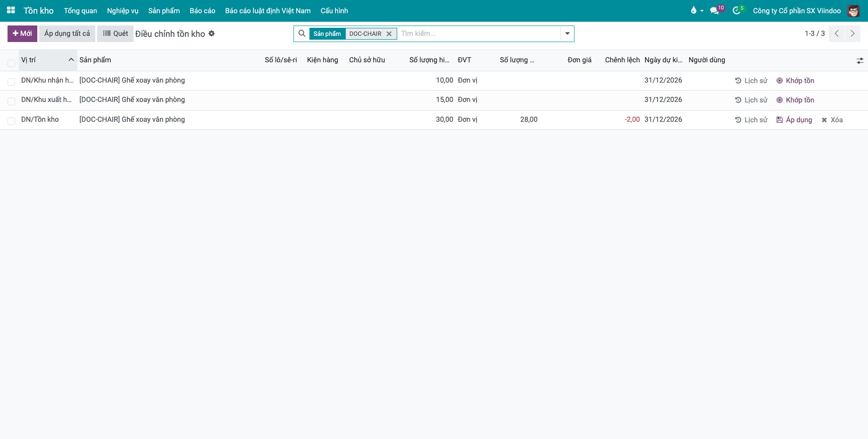Click the 1-3 / 3 pager counter
The image size is (868, 439).
coord(815,34)
